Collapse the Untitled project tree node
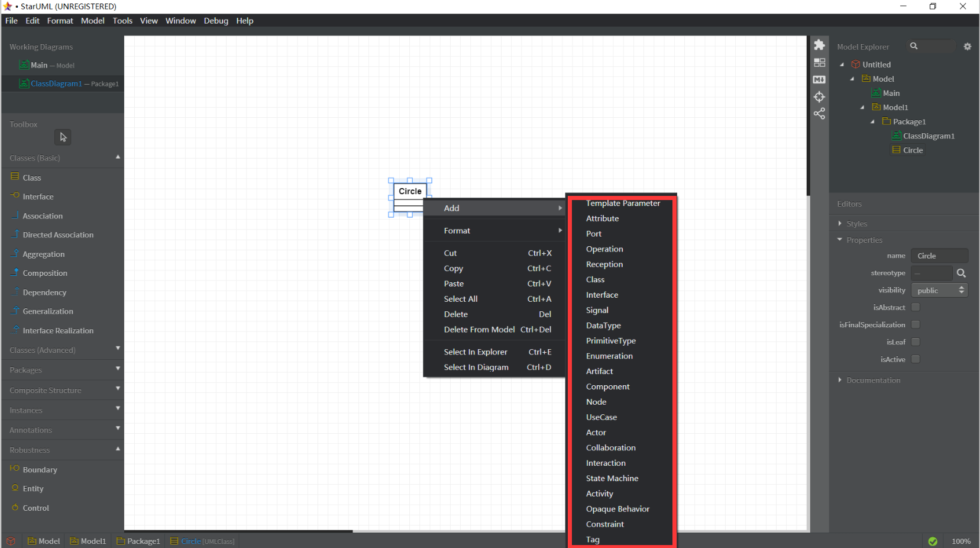This screenshot has height=548, width=980. coord(842,65)
